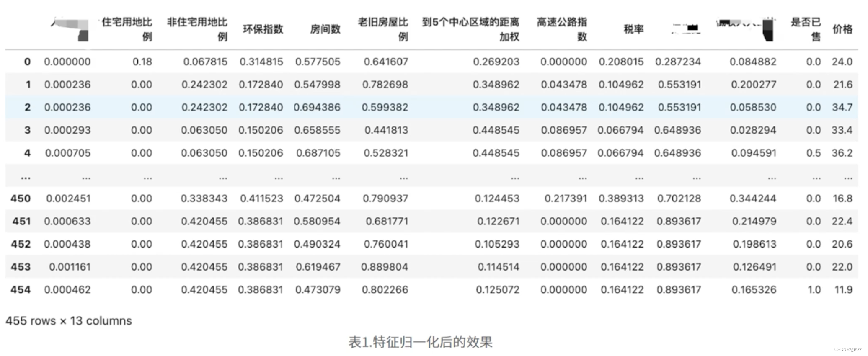Screen dimensions: 868x356
Task: Select price value 21.6
Action: pos(843,85)
